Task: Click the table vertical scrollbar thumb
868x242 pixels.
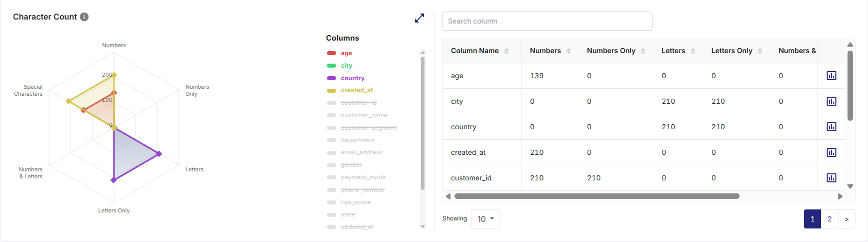Action: pyautogui.click(x=850, y=85)
